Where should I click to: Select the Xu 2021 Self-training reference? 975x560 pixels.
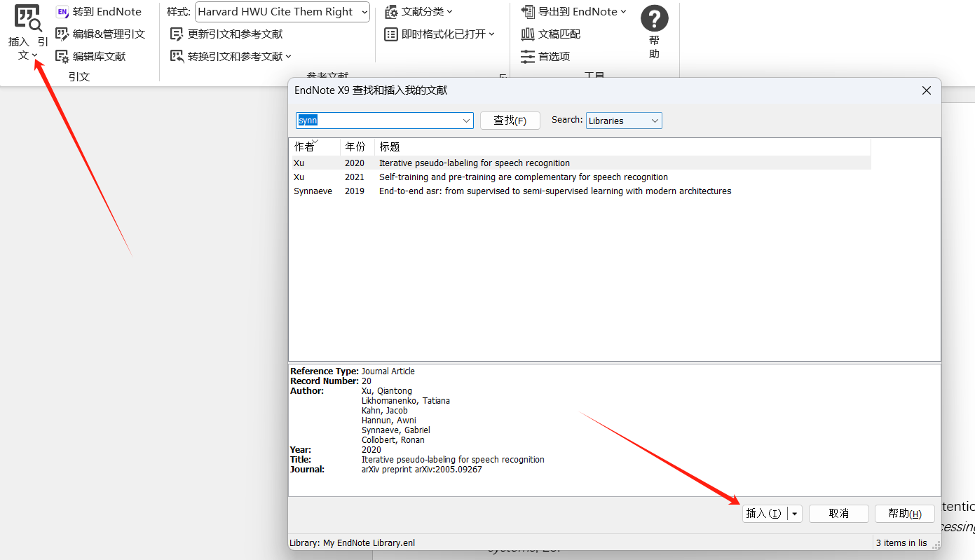580,177
